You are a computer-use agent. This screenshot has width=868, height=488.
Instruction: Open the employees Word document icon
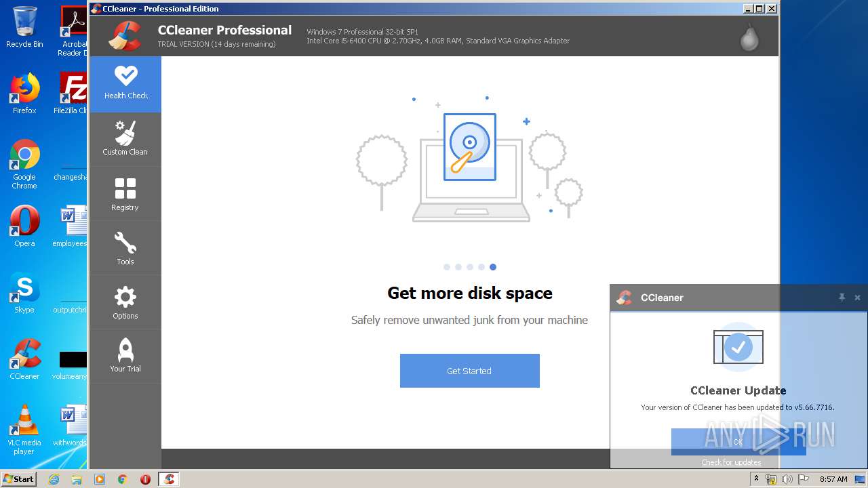point(71,226)
